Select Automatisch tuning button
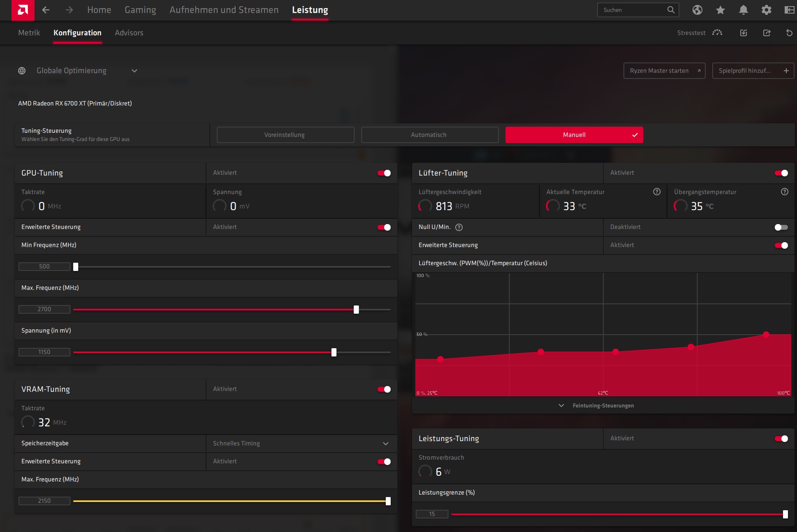 pos(429,135)
